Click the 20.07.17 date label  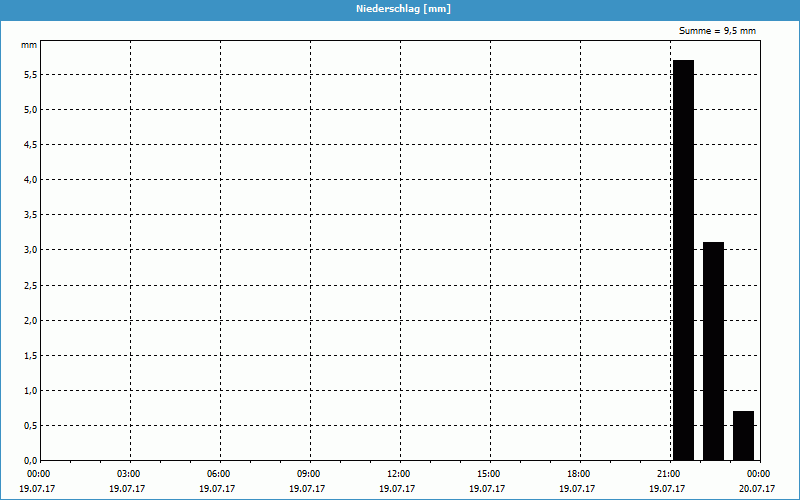coord(757,489)
